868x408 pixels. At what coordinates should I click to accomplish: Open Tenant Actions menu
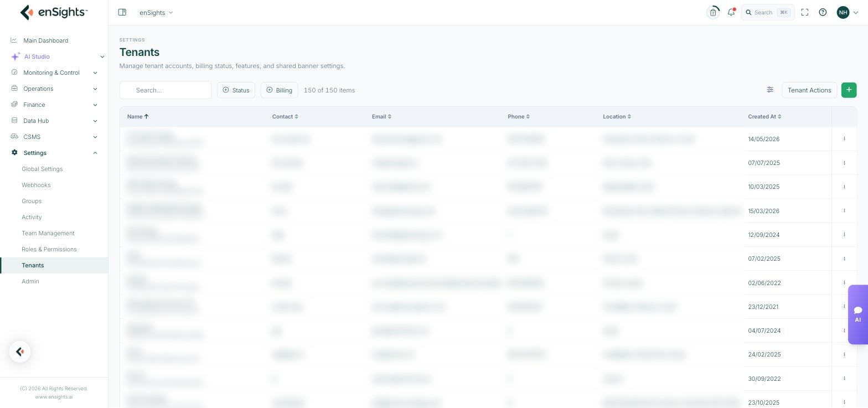click(x=809, y=90)
